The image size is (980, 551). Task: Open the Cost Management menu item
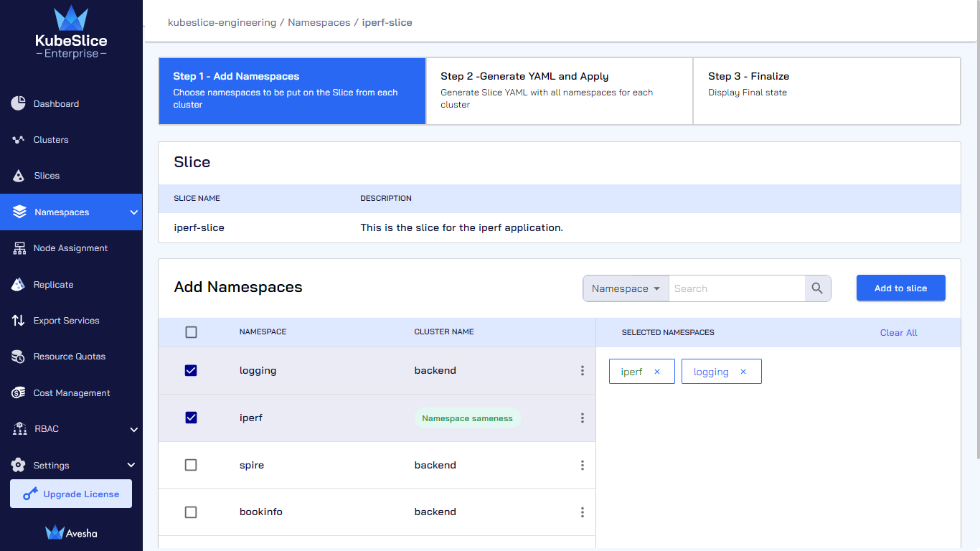[x=72, y=393]
